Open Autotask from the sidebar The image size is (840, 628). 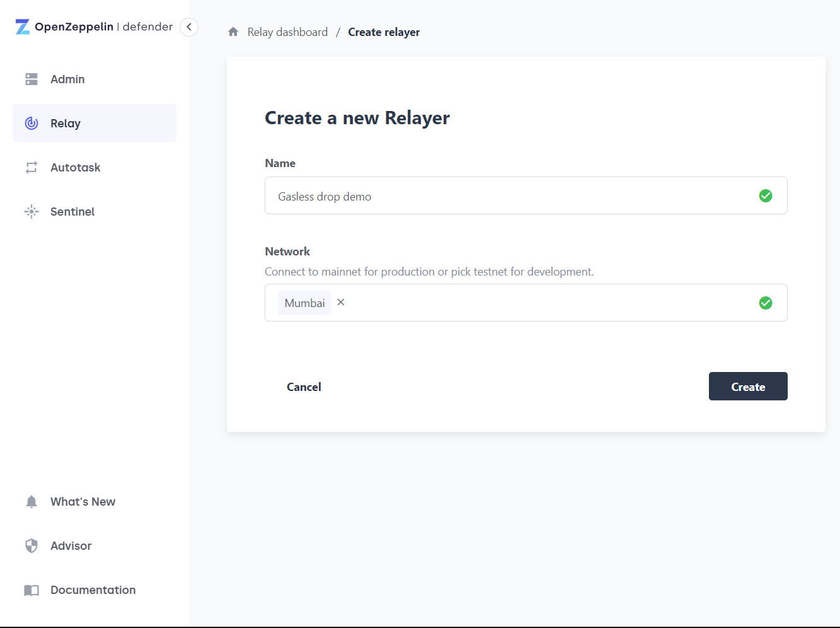pyautogui.click(x=31, y=167)
